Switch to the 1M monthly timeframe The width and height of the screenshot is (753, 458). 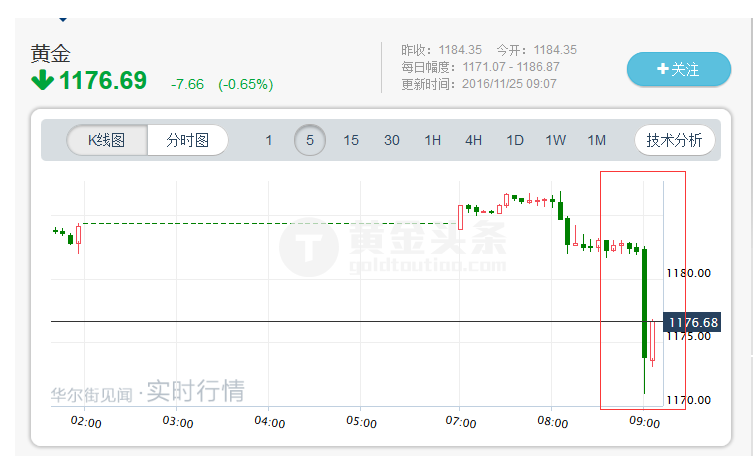[x=597, y=140]
